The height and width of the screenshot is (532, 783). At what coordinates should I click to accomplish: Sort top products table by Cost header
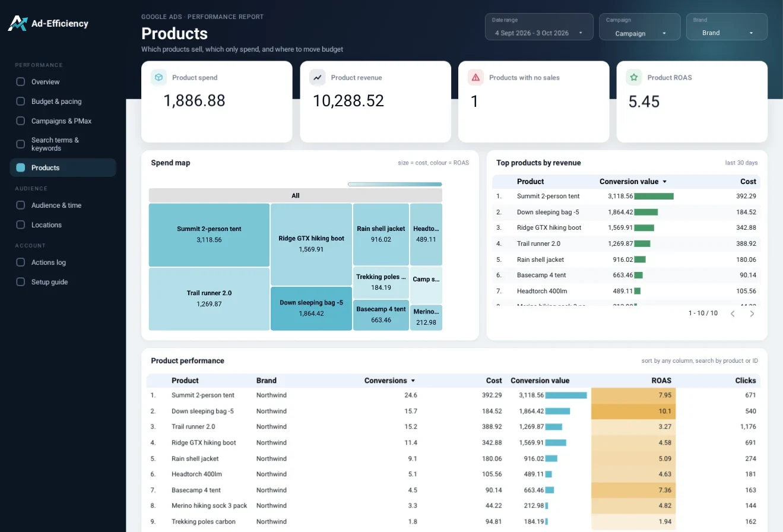748,182
